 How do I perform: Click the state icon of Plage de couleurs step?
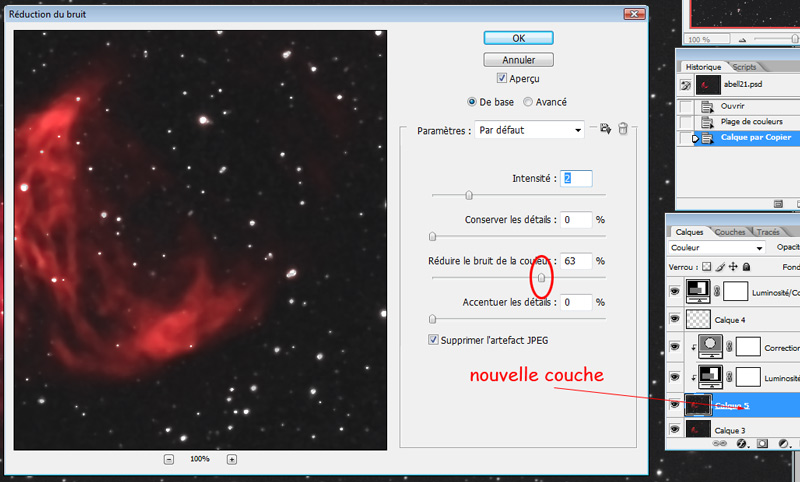[x=707, y=122]
